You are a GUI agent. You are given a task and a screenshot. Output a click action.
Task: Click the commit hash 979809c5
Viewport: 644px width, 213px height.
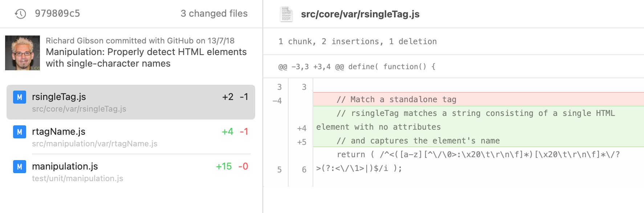point(57,14)
